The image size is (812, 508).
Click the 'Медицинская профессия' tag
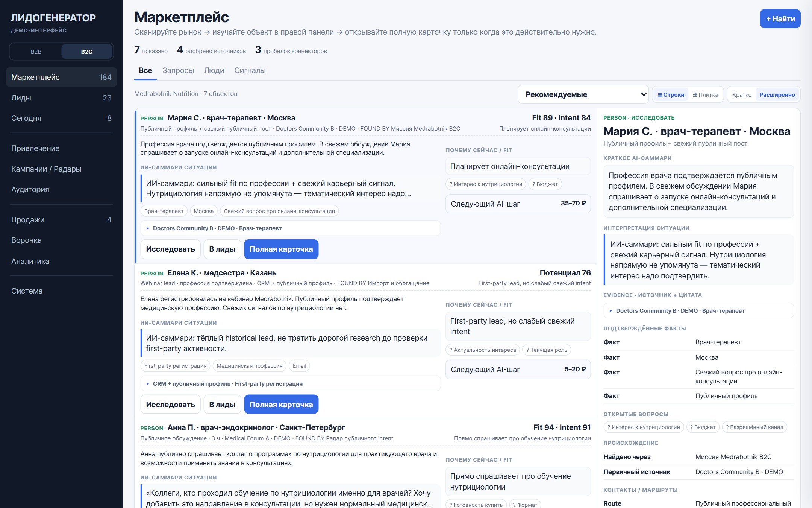(x=249, y=366)
